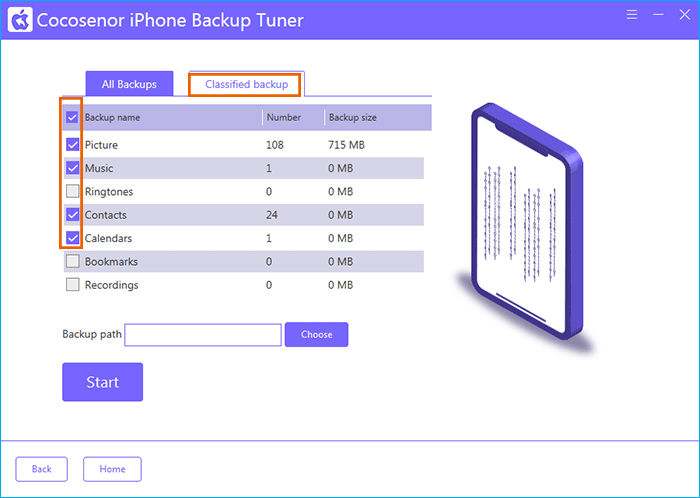Select the Classified backup tab
The width and height of the screenshot is (700, 498).
pyautogui.click(x=246, y=84)
